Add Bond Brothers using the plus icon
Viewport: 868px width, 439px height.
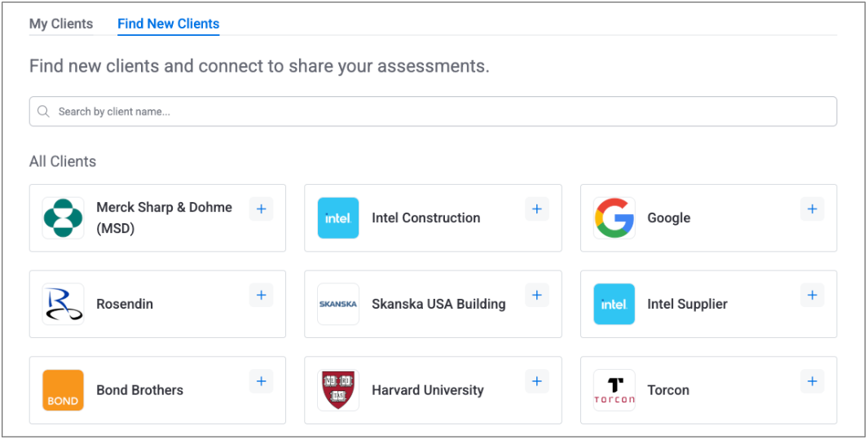(x=261, y=381)
